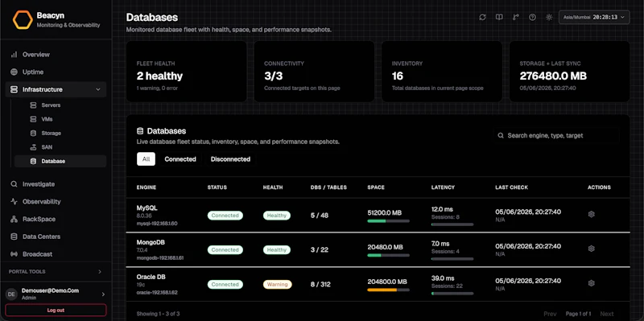This screenshot has height=321, width=644.
Task: Focus the Search engine, type, target field
Action: pos(556,135)
